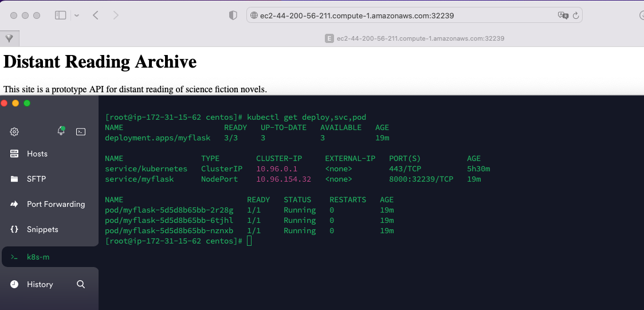The height and width of the screenshot is (310, 644).
Task: Open the translate page icon
Action: 563,15
